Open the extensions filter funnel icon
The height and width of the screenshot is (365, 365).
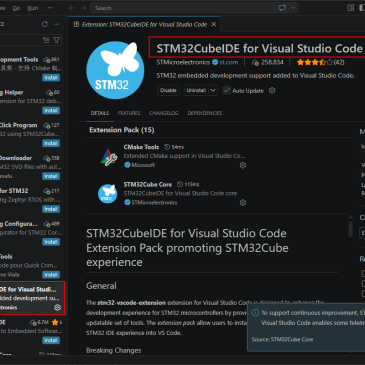coord(57,40)
